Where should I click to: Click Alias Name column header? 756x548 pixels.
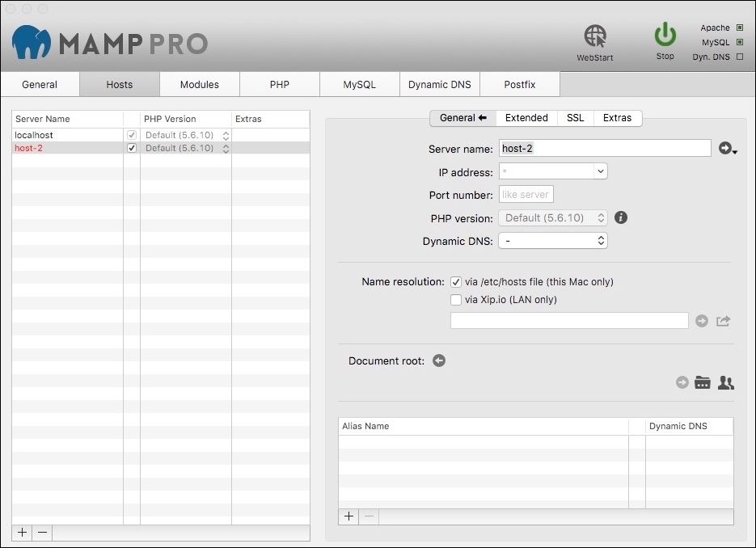point(484,426)
